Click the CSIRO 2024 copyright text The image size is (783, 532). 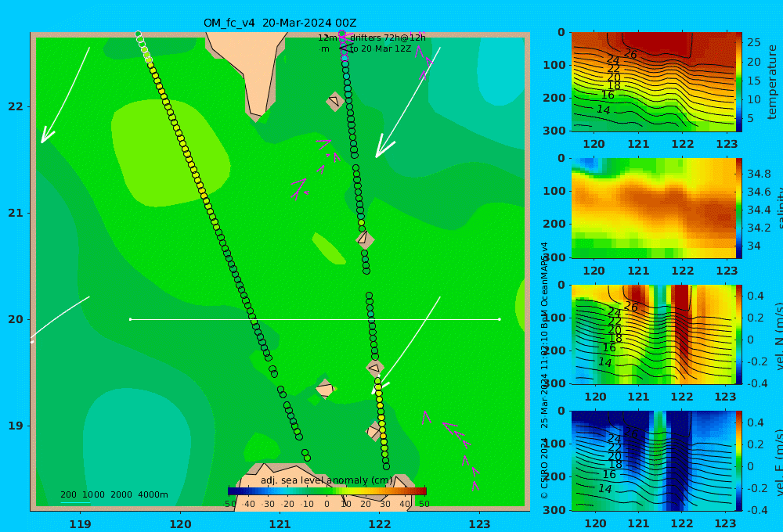click(544, 468)
